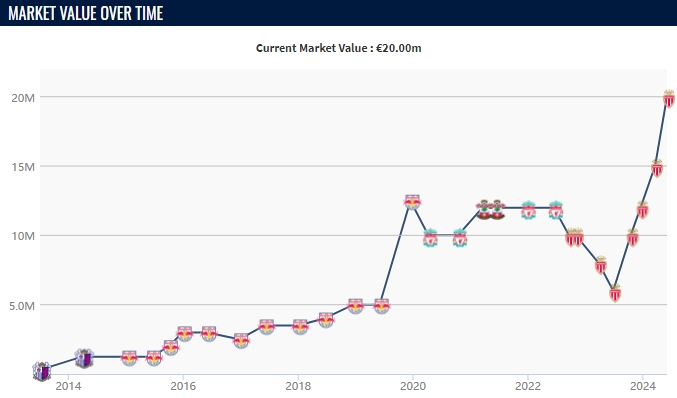
Task: Click the Monaco crest at 8M in 2023
Action: (x=601, y=265)
